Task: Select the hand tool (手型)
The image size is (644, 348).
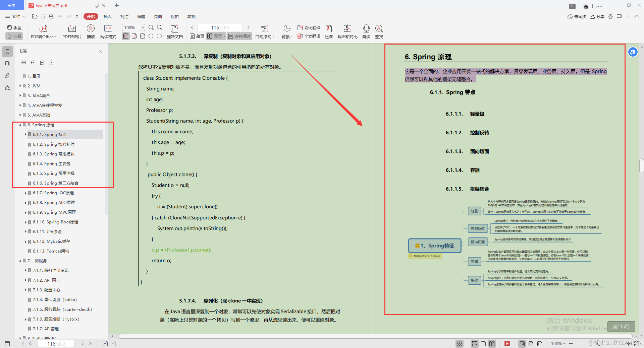Action: [14, 27]
